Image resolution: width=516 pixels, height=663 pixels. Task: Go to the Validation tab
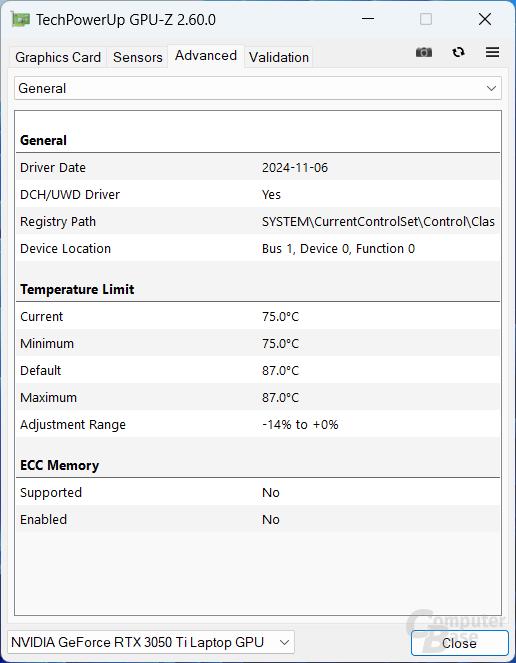(x=279, y=57)
